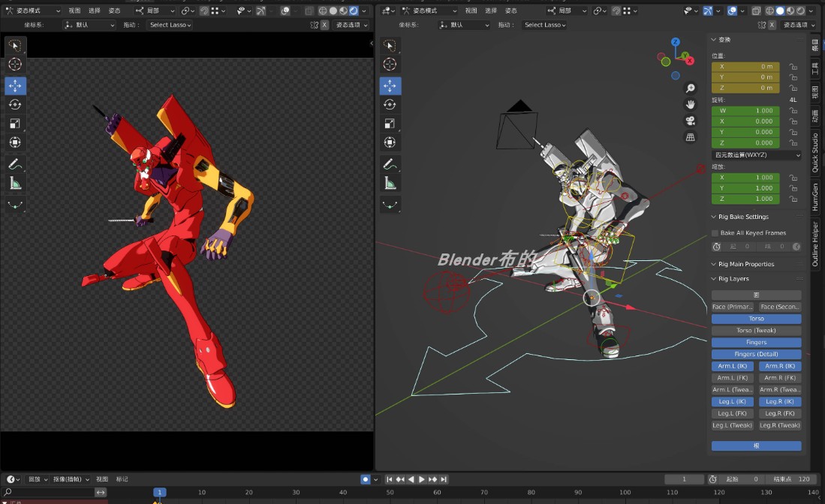Open the 局部 transform orientation dropdown in right viewport

pos(567,10)
